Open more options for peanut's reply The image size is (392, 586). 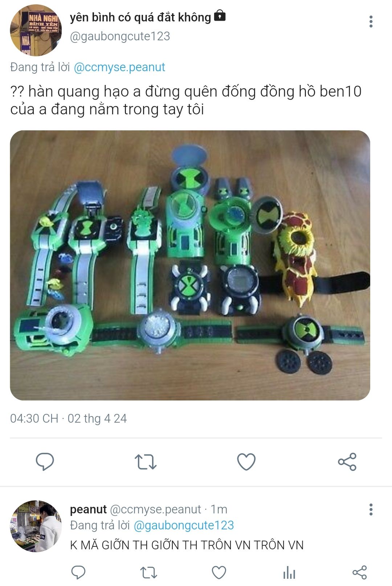tap(371, 509)
